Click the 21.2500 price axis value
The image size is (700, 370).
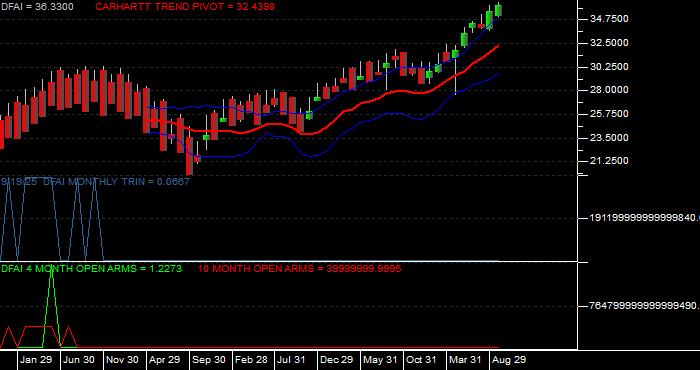[609, 161]
